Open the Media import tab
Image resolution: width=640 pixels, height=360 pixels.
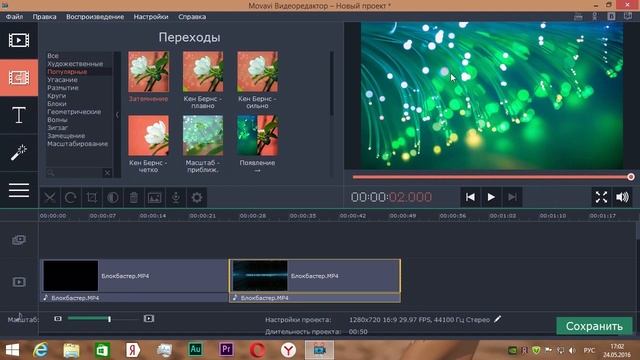tap(19, 40)
